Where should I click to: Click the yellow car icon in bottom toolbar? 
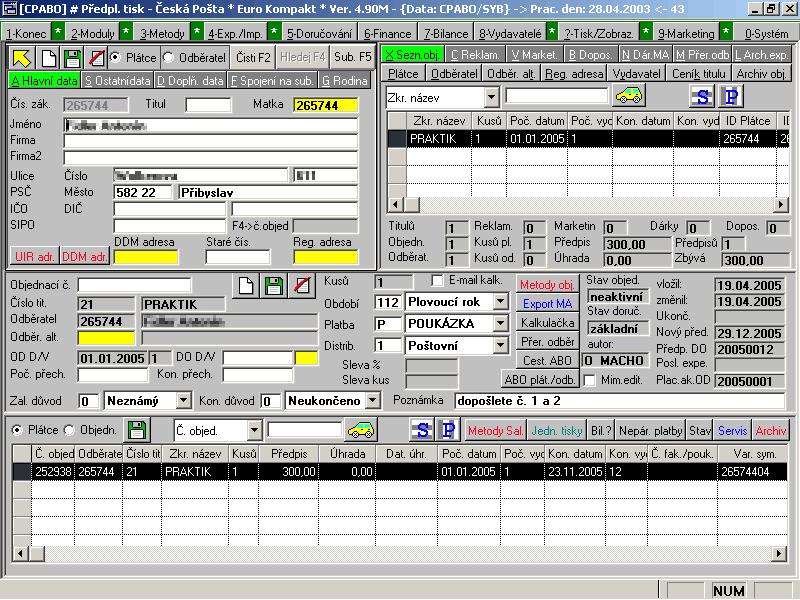click(x=360, y=430)
